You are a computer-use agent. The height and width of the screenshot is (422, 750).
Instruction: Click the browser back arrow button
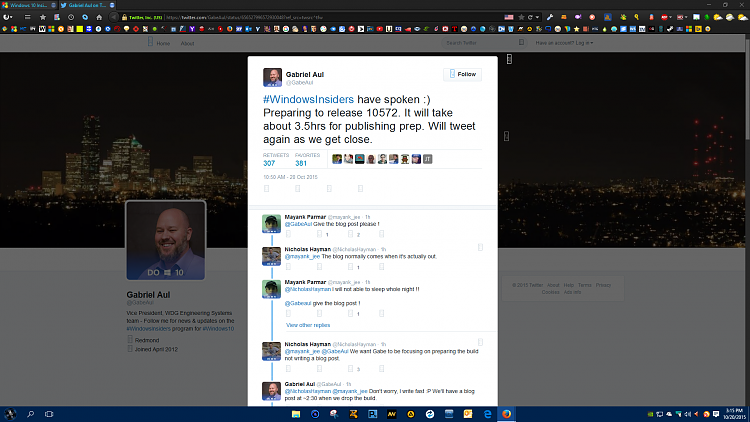point(114,17)
